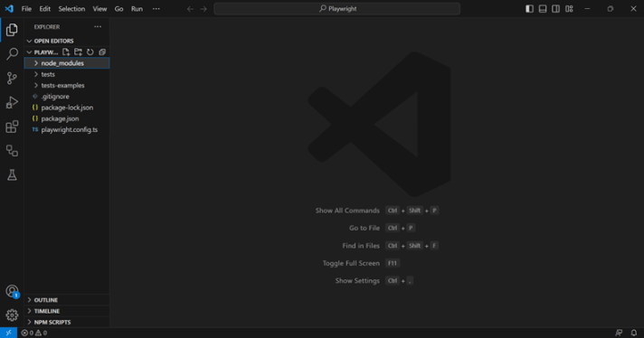Go forward with the right arrow
The image size is (644, 338).
[x=204, y=9]
